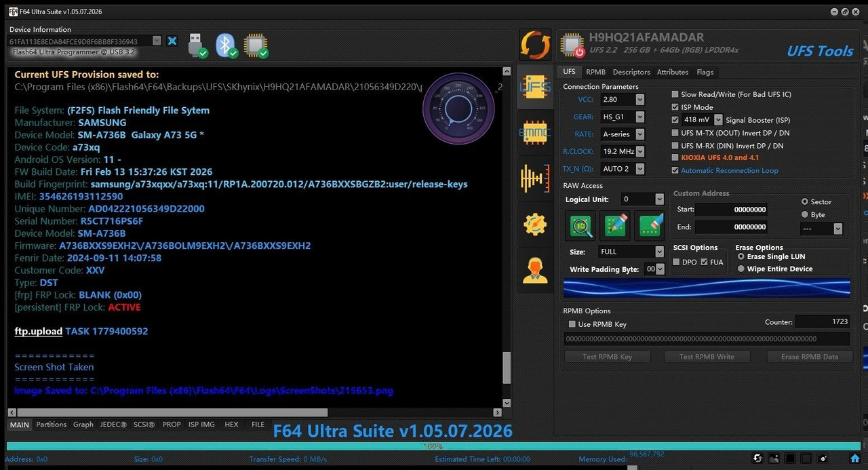Click the RAW read magnifier icon

click(x=580, y=226)
